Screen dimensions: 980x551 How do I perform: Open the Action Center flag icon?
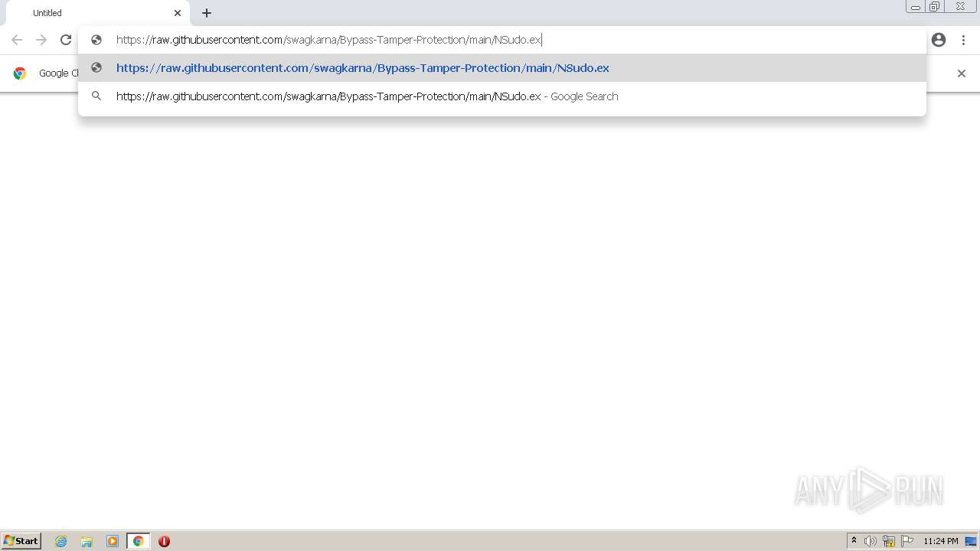[907, 541]
